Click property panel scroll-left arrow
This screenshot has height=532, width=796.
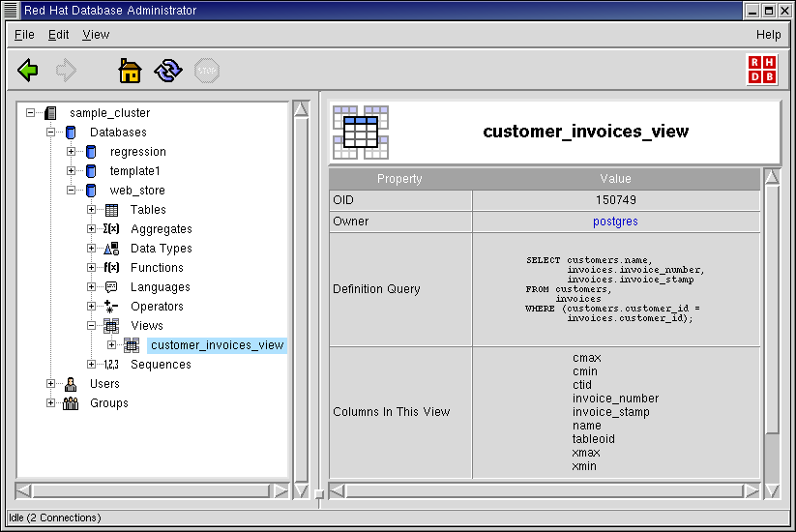point(338,490)
